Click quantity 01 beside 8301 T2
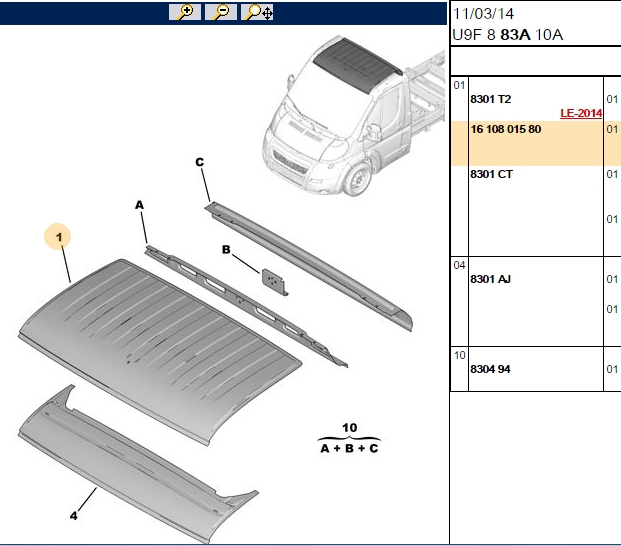The width and height of the screenshot is (621, 546). 612,99
